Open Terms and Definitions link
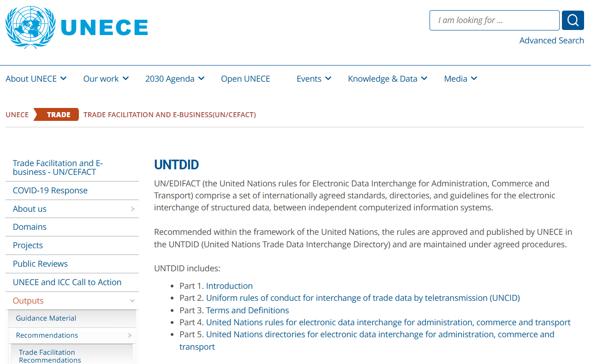 pos(247,310)
